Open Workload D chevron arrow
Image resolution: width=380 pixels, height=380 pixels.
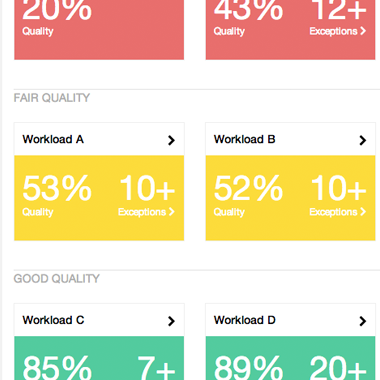[x=363, y=321]
